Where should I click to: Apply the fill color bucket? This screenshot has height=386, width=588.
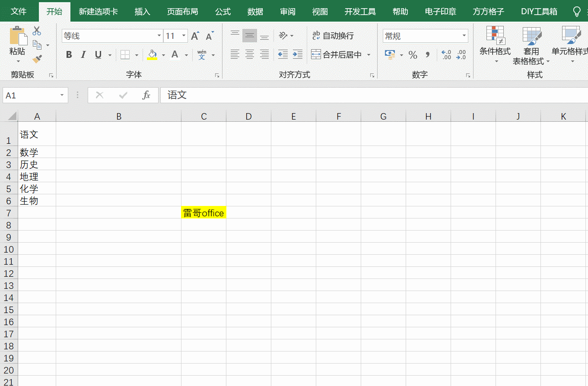(152, 55)
